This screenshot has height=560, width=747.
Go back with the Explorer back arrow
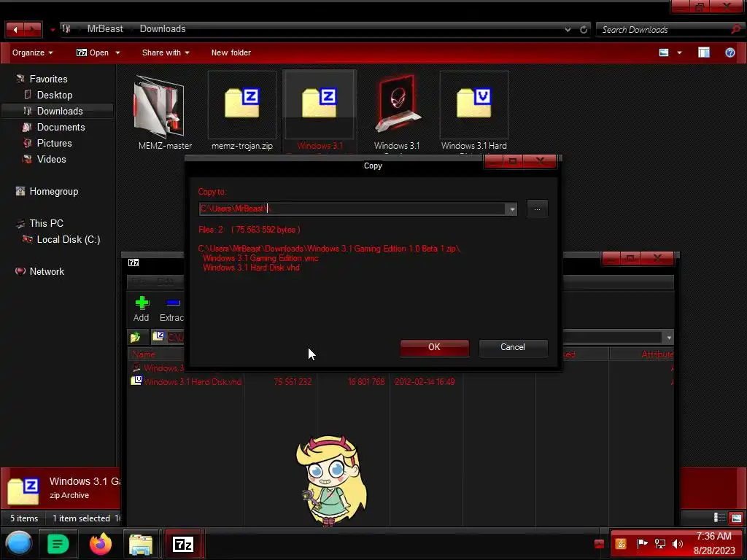pyautogui.click(x=15, y=29)
